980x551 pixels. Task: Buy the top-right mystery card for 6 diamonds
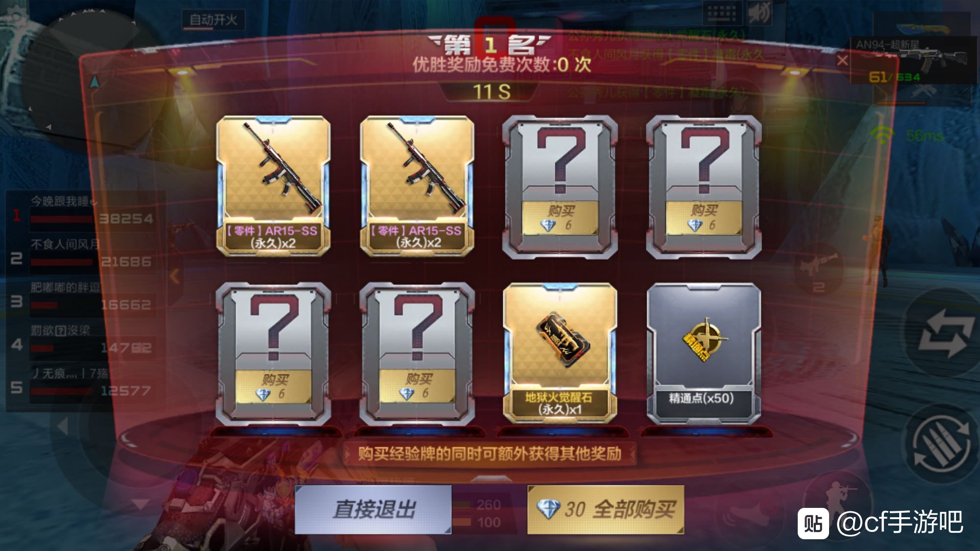[x=704, y=218]
